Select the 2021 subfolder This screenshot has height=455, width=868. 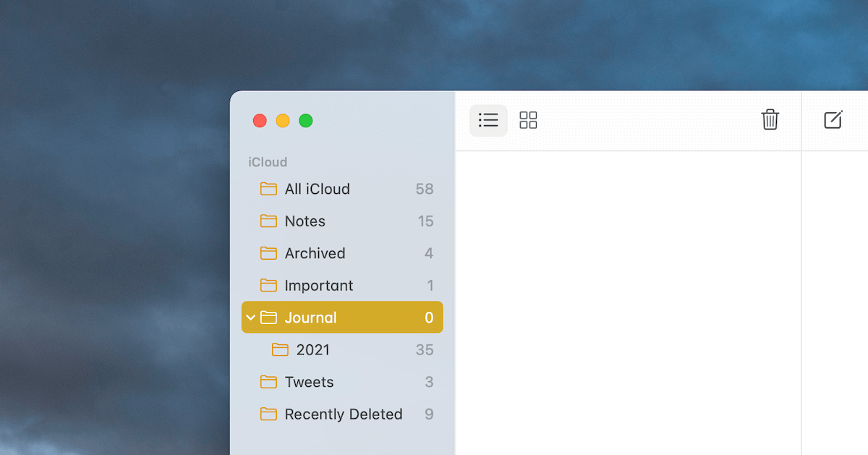pos(312,349)
